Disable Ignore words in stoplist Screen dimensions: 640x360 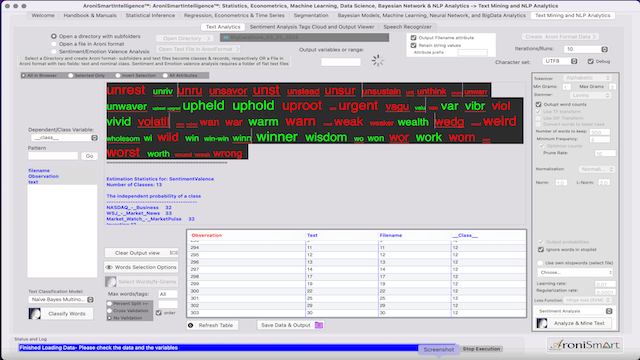coord(541,249)
